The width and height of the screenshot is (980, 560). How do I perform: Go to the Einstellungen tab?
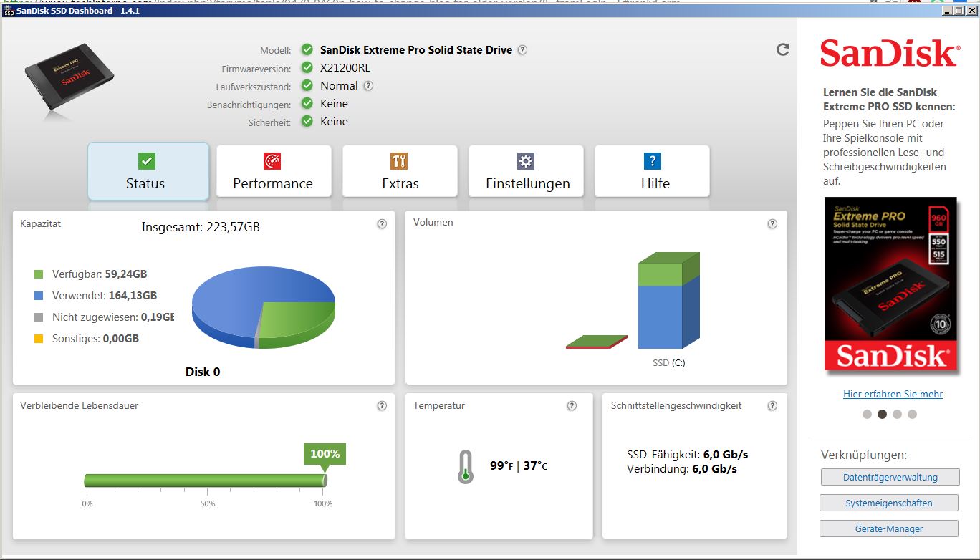click(x=526, y=171)
